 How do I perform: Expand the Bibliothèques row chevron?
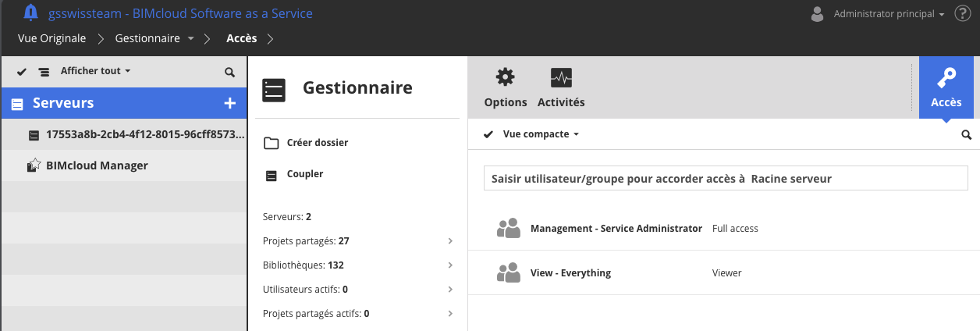[x=450, y=265]
